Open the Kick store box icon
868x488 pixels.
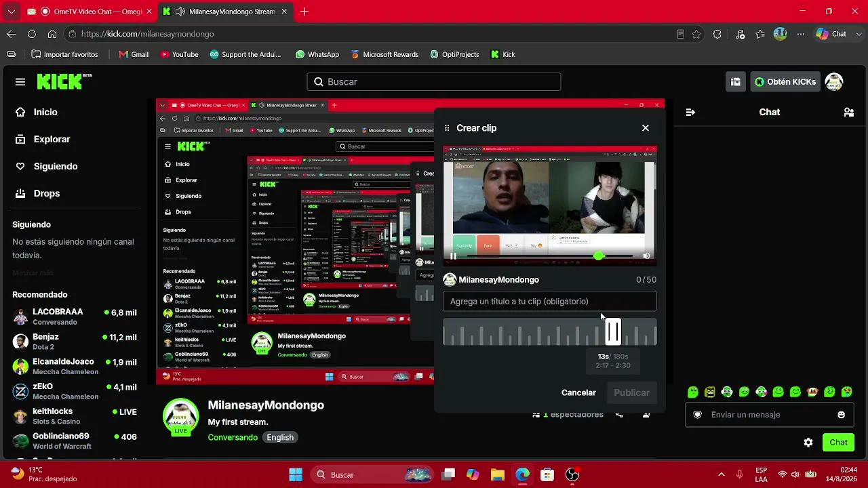click(x=735, y=82)
